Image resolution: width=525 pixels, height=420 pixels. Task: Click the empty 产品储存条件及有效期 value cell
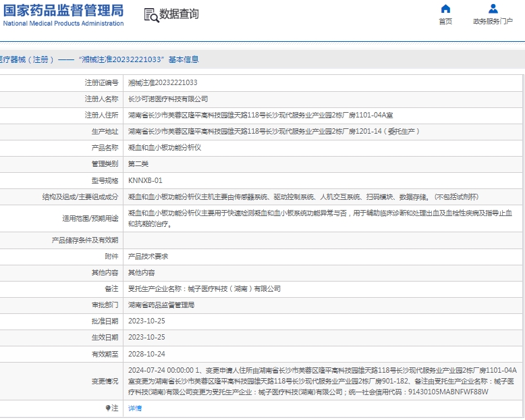[x=323, y=240]
